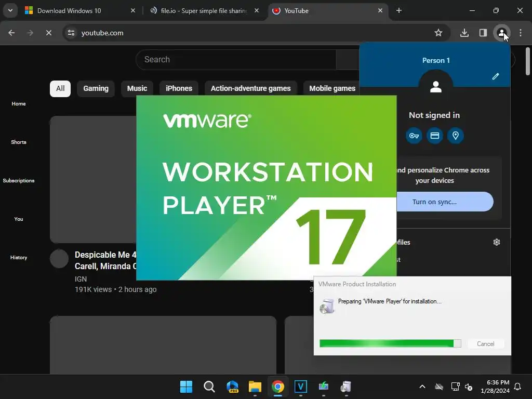532x399 pixels.
Task: Select the Mobile games chip
Action: [332, 88]
